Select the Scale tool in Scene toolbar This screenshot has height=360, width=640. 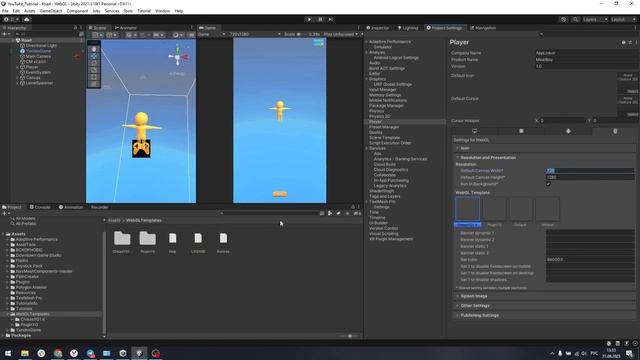pos(94,70)
